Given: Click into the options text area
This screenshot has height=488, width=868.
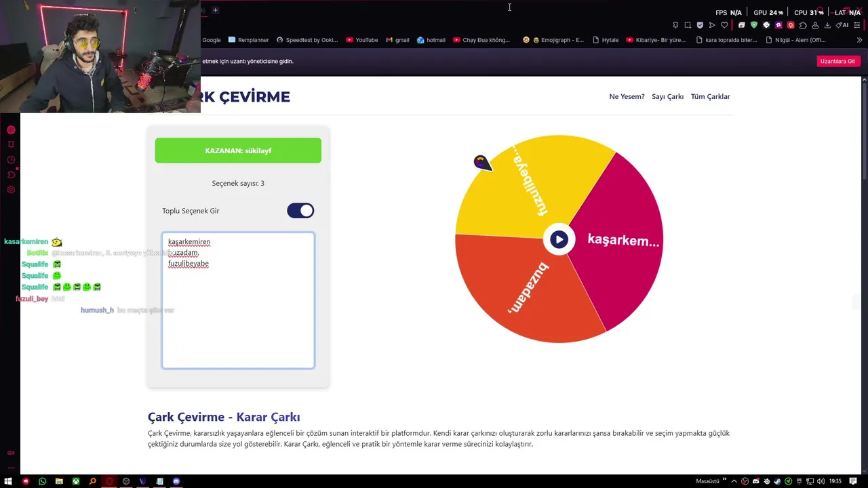Looking at the screenshot, I should pos(238,301).
